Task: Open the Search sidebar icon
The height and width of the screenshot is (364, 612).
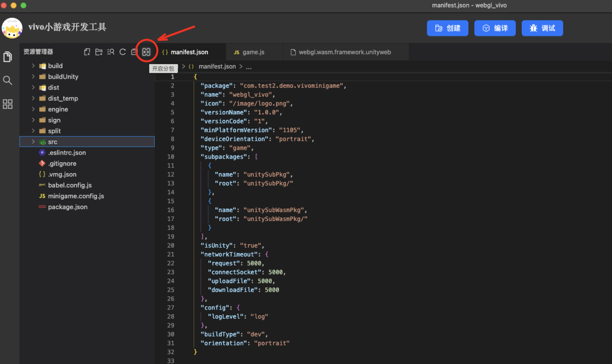Action: (x=7, y=80)
